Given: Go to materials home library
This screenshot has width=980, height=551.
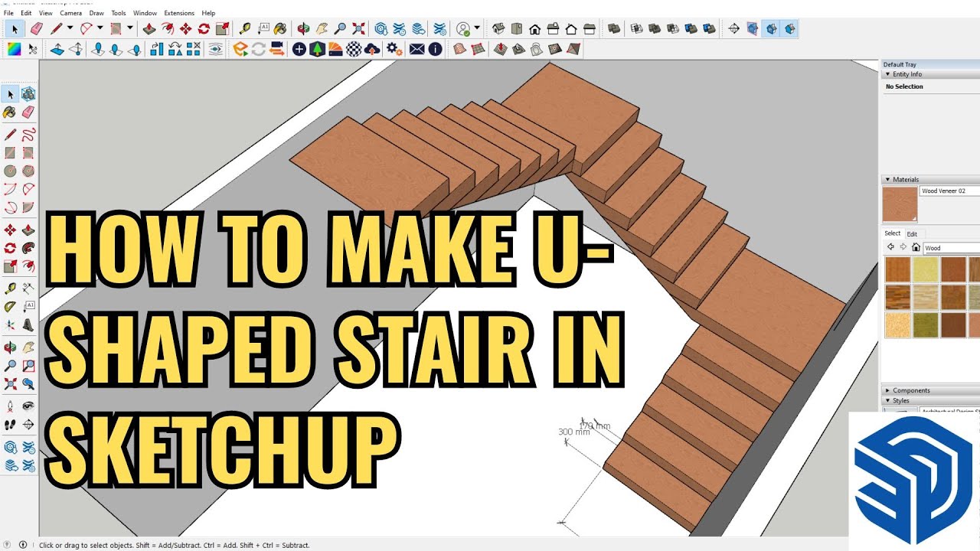Looking at the screenshot, I should coord(916,247).
